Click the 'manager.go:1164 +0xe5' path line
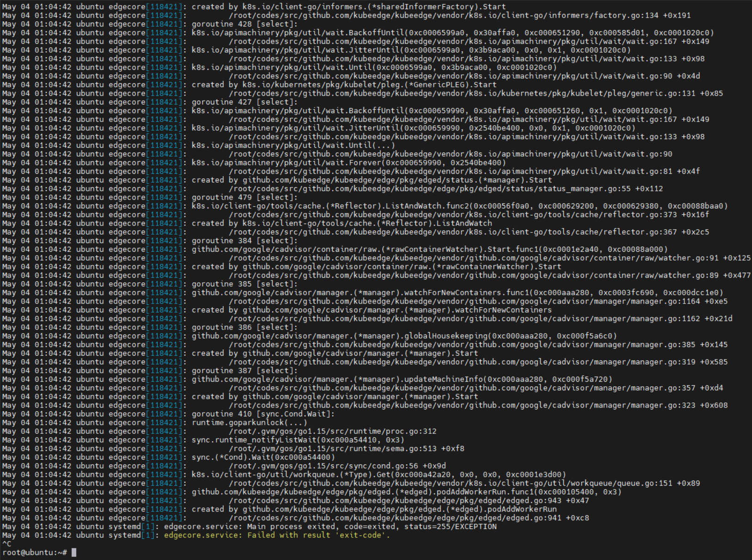The image size is (752, 560). 365,301
